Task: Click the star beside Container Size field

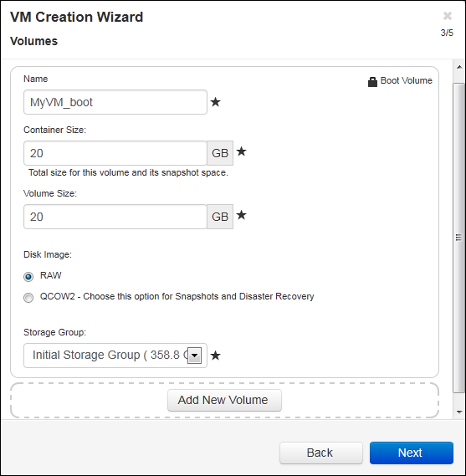Action: click(241, 151)
